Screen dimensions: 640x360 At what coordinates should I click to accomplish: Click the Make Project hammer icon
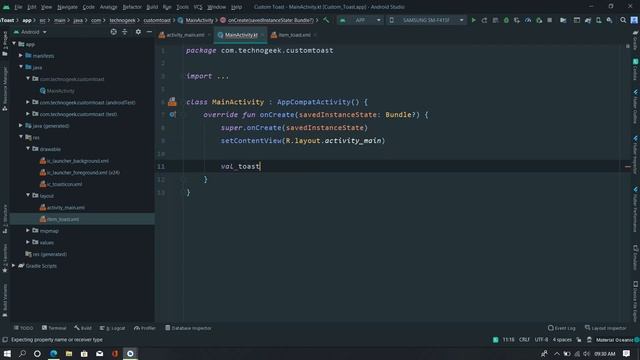pyautogui.click(x=326, y=20)
